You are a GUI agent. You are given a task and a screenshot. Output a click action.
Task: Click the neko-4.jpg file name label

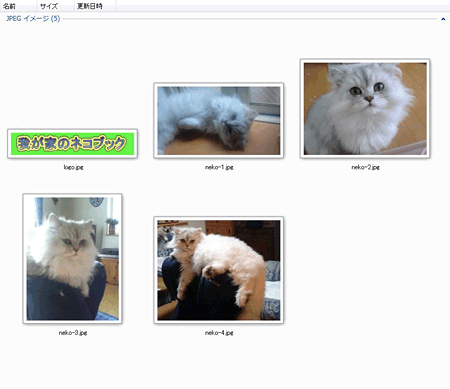point(219,333)
